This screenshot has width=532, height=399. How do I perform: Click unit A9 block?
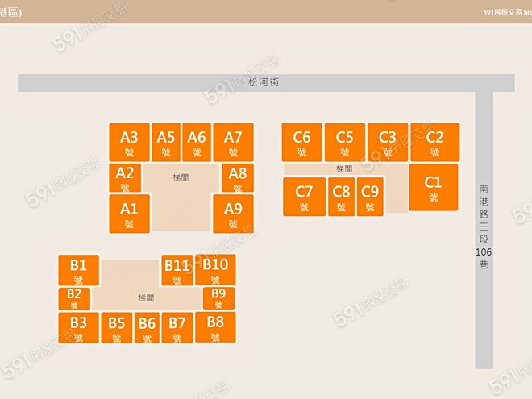pyautogui.click(x=233, y=214)
